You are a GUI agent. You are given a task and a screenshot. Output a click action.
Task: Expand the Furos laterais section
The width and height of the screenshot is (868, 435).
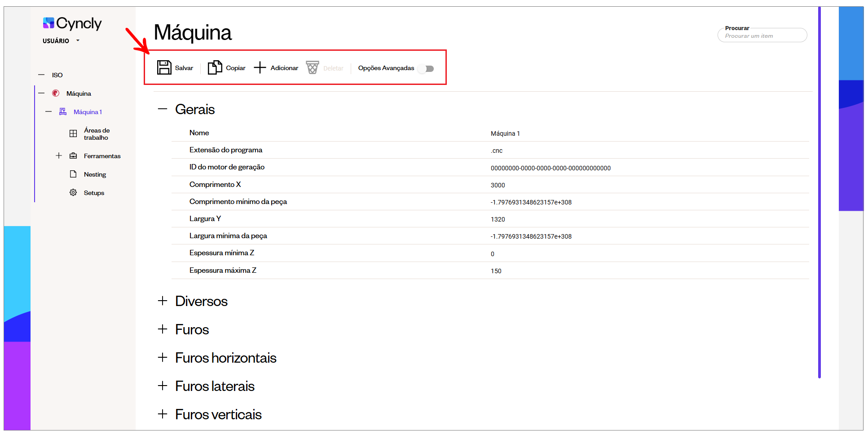click(x=163, y=386)
